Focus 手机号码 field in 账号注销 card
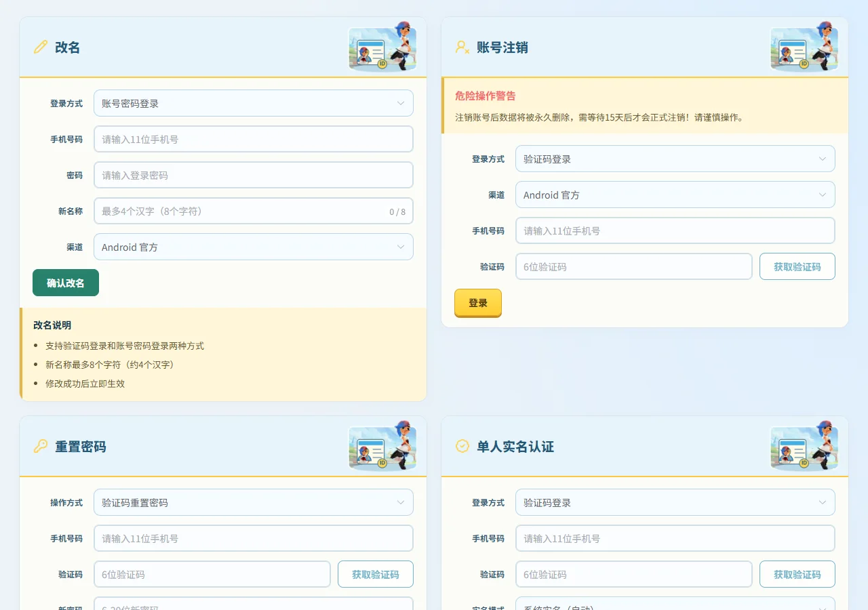This screenshot has height=610, width=868. point(675,230)
